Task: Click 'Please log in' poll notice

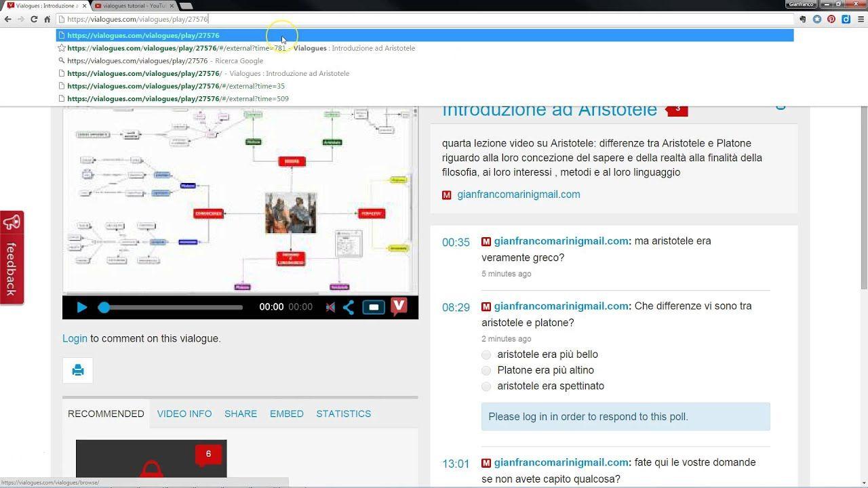Action: [626, 417]
